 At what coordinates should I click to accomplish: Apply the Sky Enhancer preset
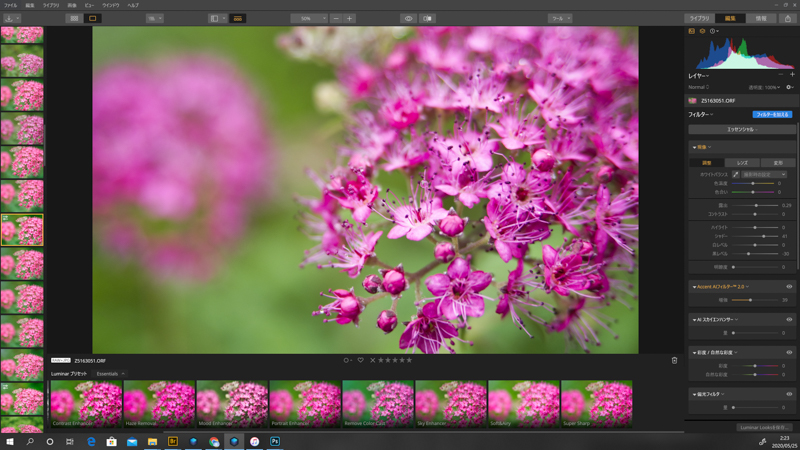[x=451, y=404]
